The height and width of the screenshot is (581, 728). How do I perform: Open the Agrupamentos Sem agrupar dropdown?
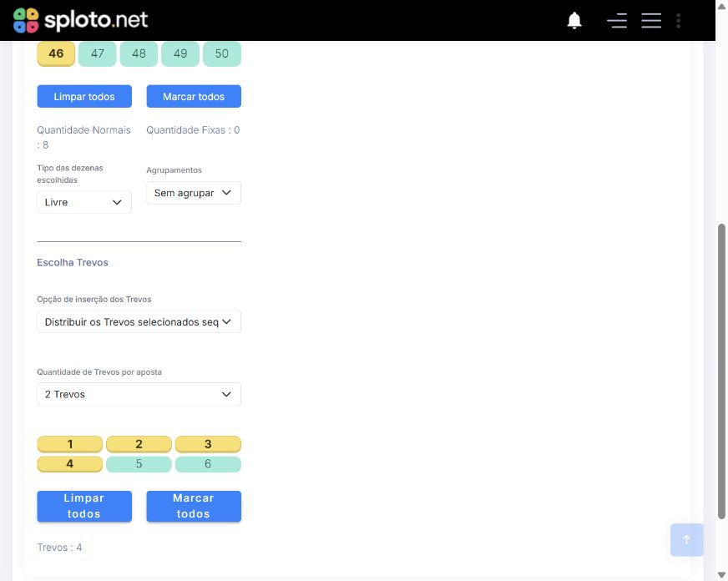[x=194, y=193]
